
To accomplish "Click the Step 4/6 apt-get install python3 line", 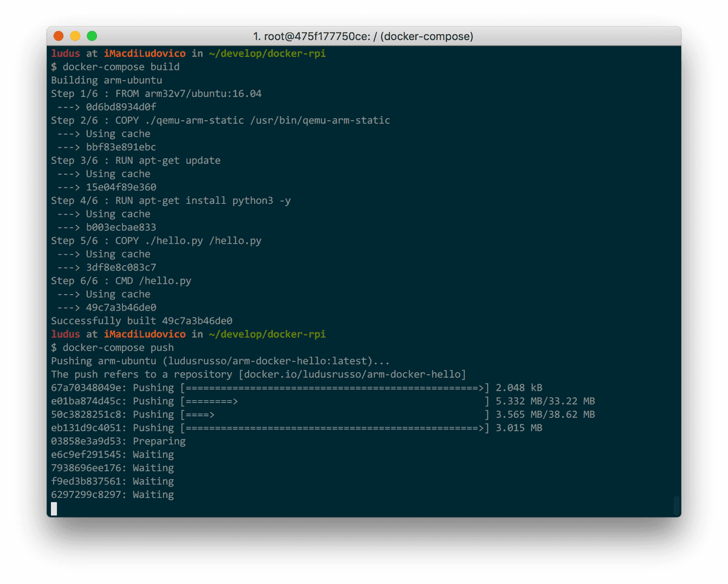I will [170, 200].
